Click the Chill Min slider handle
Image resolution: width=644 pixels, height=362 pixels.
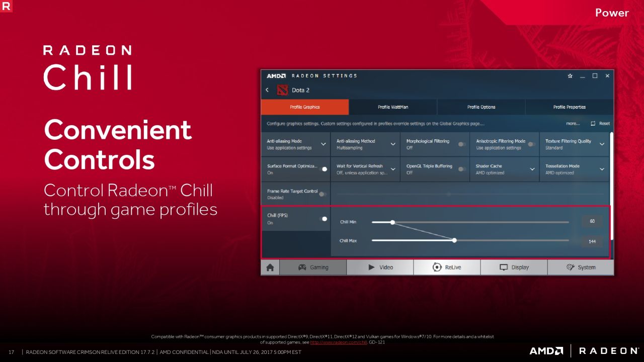392,222
